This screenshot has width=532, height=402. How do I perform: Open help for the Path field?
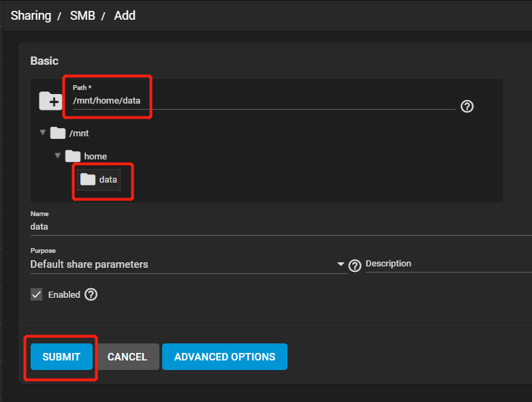[x=467, y=106]
